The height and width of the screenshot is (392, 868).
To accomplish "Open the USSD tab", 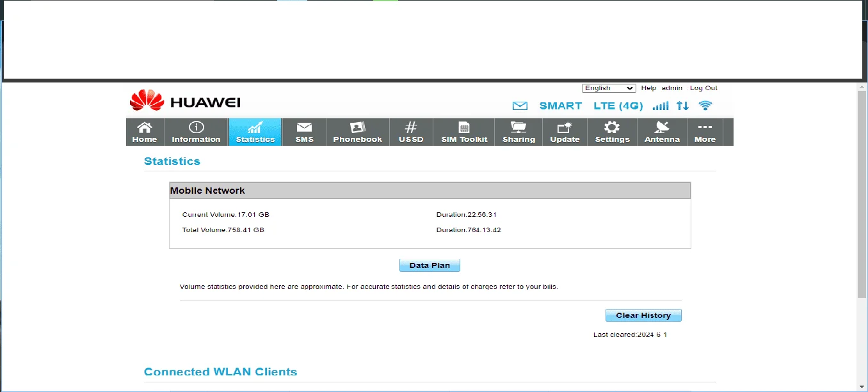I will coord(411,132).
